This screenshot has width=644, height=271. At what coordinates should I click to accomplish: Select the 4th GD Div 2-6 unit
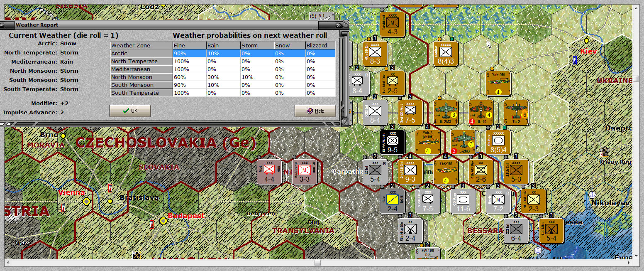pyautogui.click(x=481, y=172)
